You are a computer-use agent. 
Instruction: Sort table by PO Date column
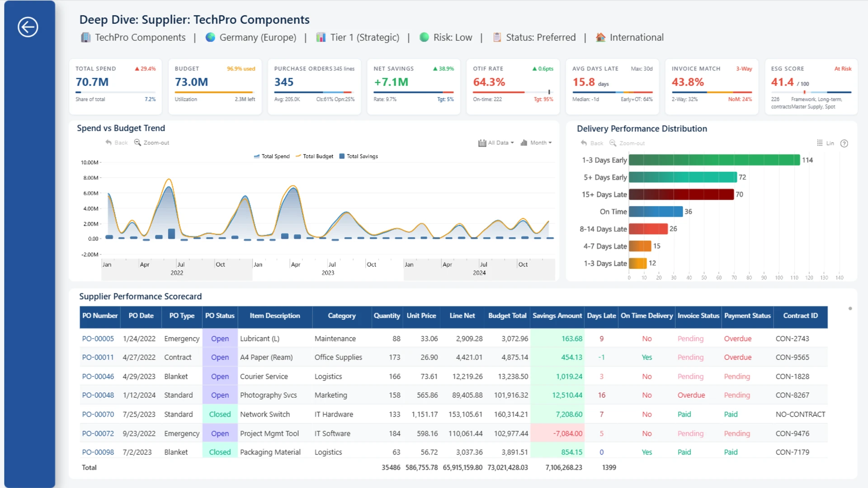tap(141, 316)
